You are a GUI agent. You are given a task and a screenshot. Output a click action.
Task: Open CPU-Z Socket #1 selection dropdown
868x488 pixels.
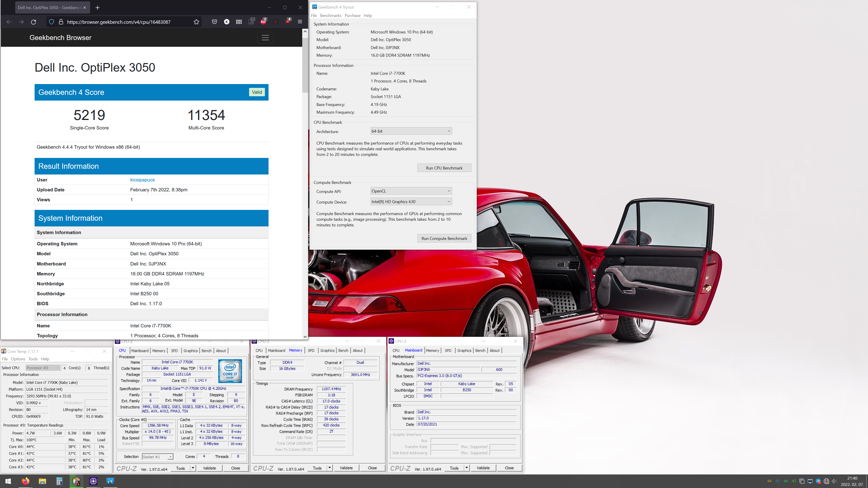[x=157, y=457]
